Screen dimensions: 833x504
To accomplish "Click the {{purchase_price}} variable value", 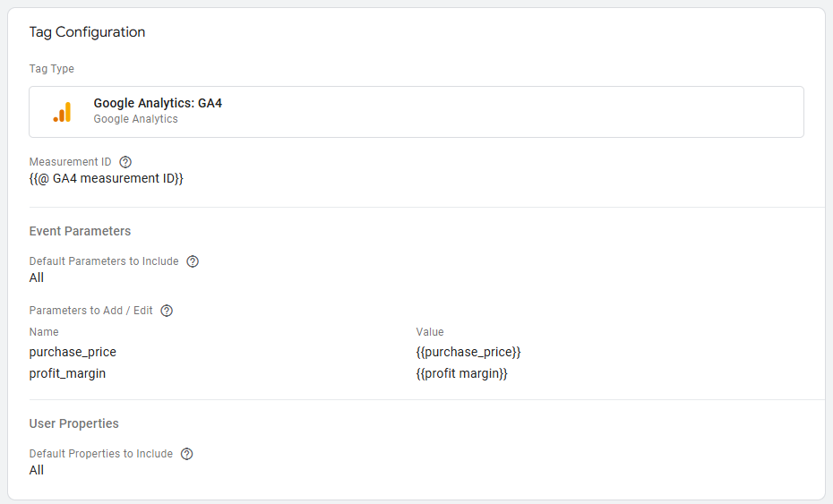I will coord(468,352).
